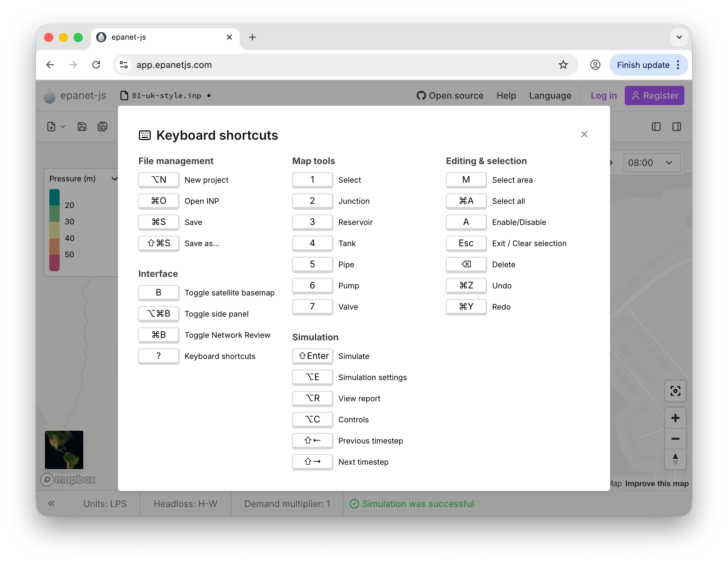Open the Language menu
728x564 pixels.
(x=550, y=96)
